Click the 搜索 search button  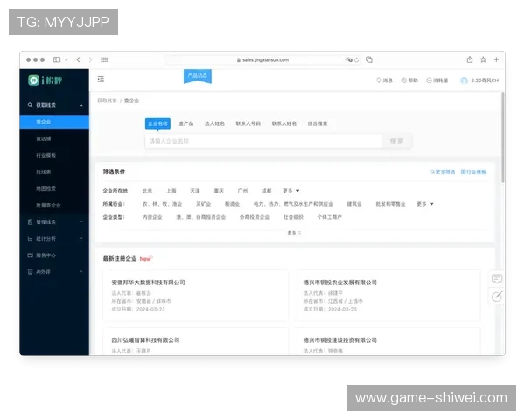coord(396,141)
